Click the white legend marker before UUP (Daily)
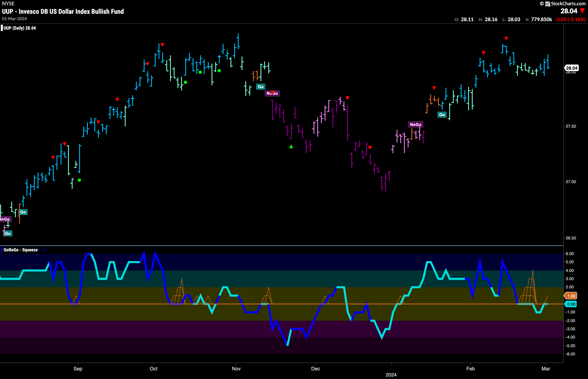Viewport: 588px width, 379px height. point(2,28)
